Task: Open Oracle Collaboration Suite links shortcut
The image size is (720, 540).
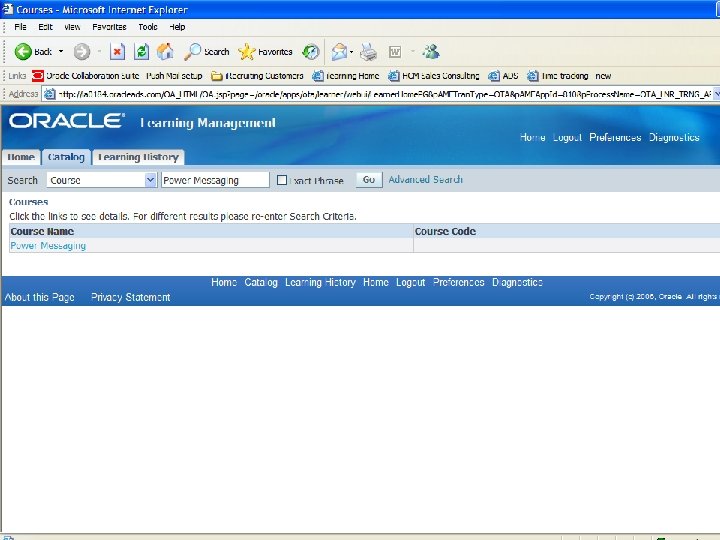Action: (85, 76)
